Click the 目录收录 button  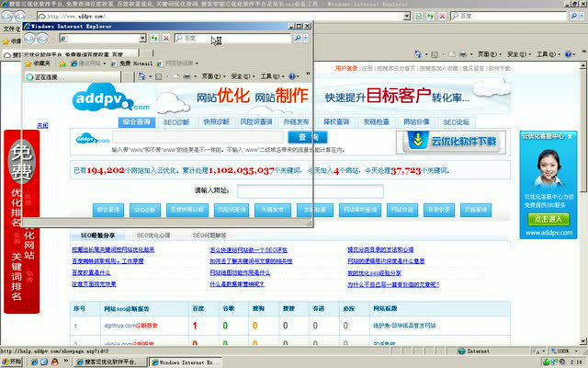pyautogui.click(x=439, y=210)
